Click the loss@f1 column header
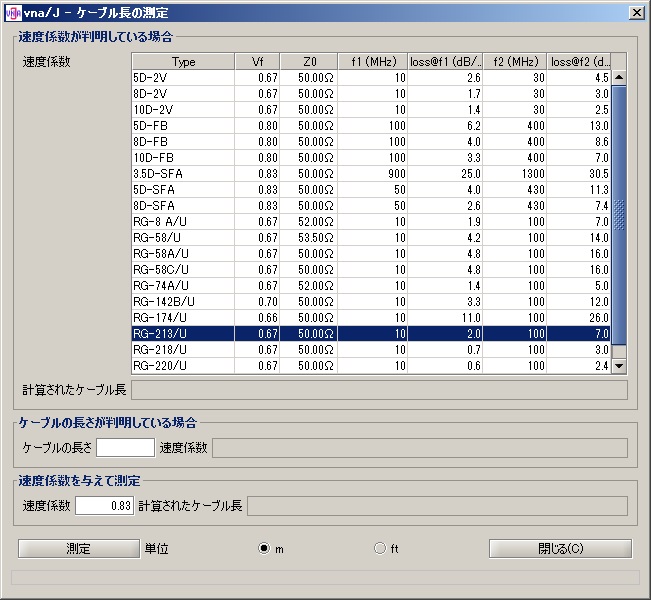Image resolution: width=651 pixels, height=600 pixels. pos(445,62)
